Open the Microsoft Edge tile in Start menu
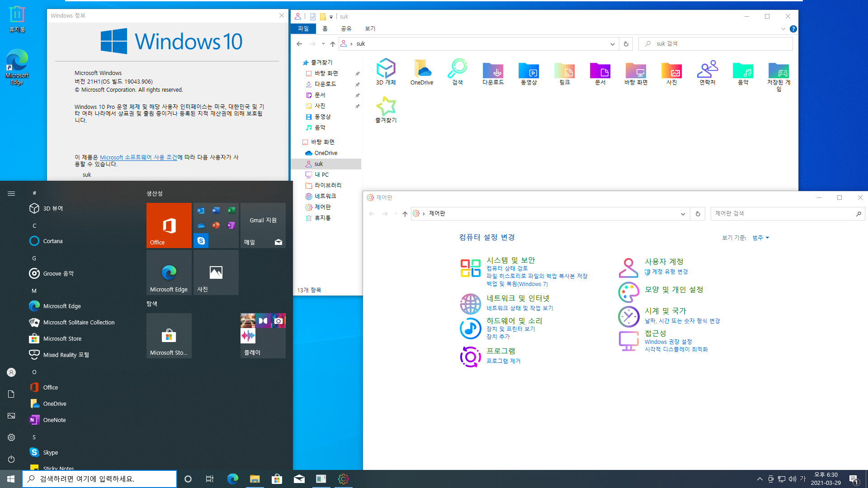Image resolution: width=868 pixels, height=488 pixels. tap(169, 272)
